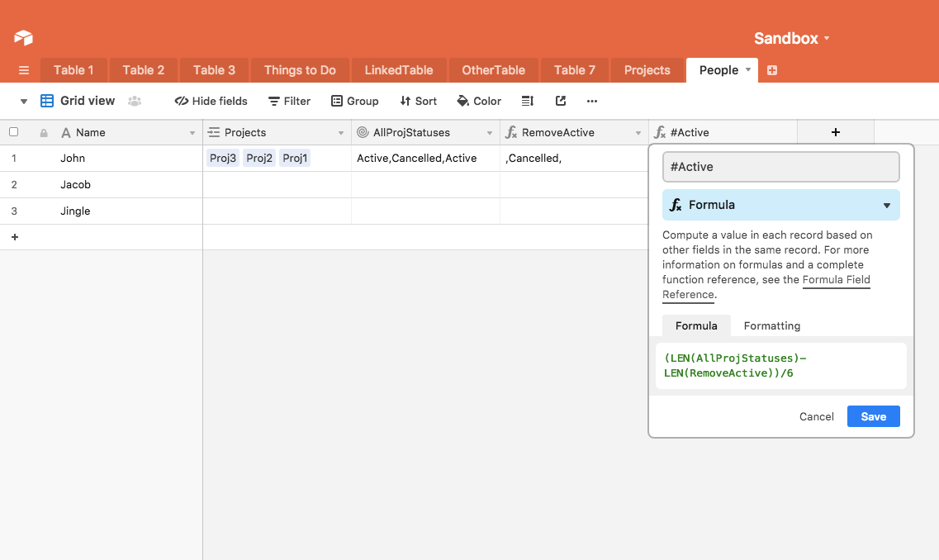Image resolution: width=939 pixels, height=560 pixels.
Task: Click rollup icon beside AllProjStatuses header
Action: 363,132
